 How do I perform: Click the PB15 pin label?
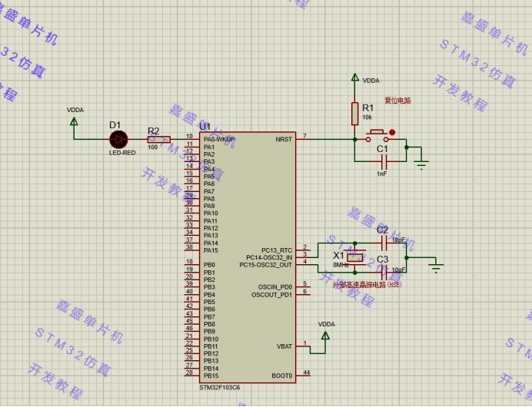(211, 376)
